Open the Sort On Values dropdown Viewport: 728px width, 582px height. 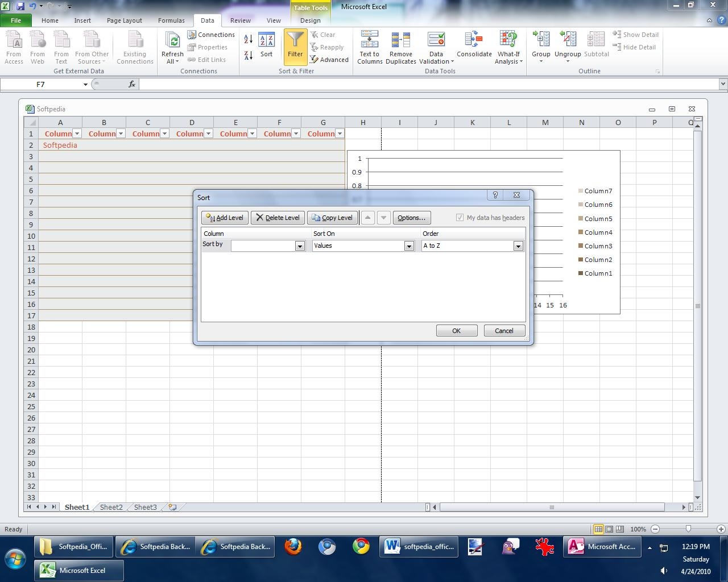point(408,246)
